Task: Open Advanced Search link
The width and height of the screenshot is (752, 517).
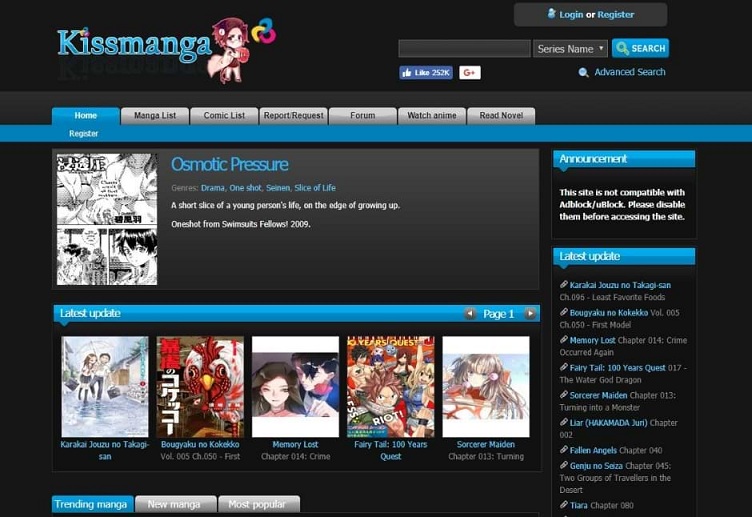Action: 630,72
